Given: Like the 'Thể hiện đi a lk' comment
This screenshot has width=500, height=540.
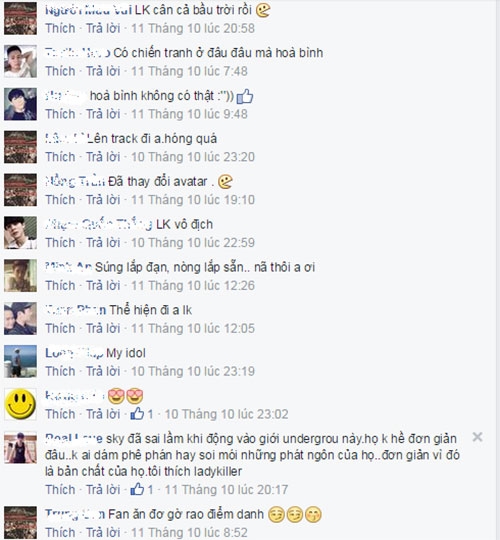Looking at the screenshot, I should 60,329.
